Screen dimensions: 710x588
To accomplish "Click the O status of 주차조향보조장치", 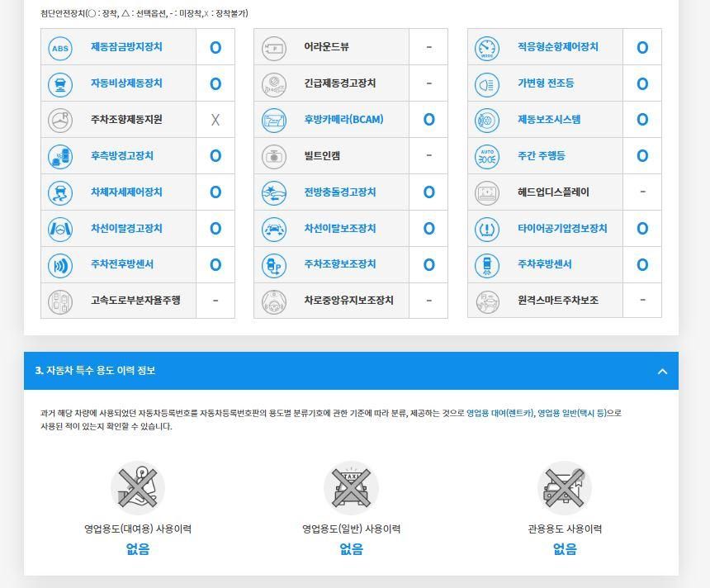I will [428, 264].
